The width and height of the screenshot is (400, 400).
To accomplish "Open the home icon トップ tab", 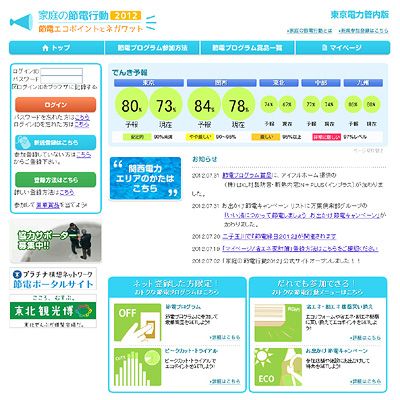I will (57, 48).
